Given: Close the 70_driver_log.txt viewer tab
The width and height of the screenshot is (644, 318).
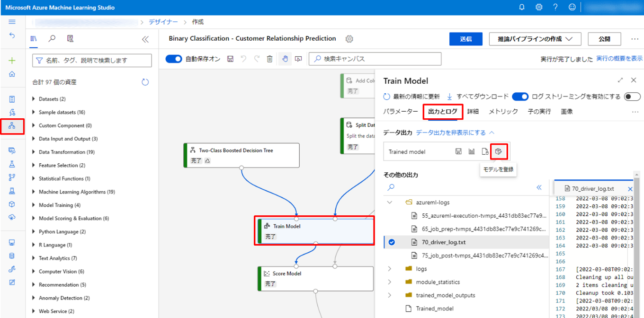Looking at the screenshot, I should tap(630, 189).
